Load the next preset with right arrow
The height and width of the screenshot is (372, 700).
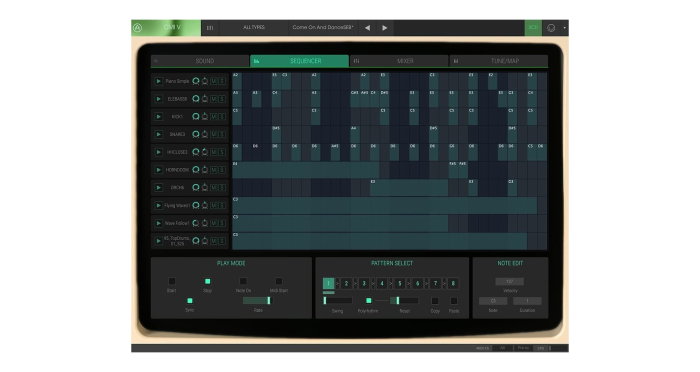point(384,28)
